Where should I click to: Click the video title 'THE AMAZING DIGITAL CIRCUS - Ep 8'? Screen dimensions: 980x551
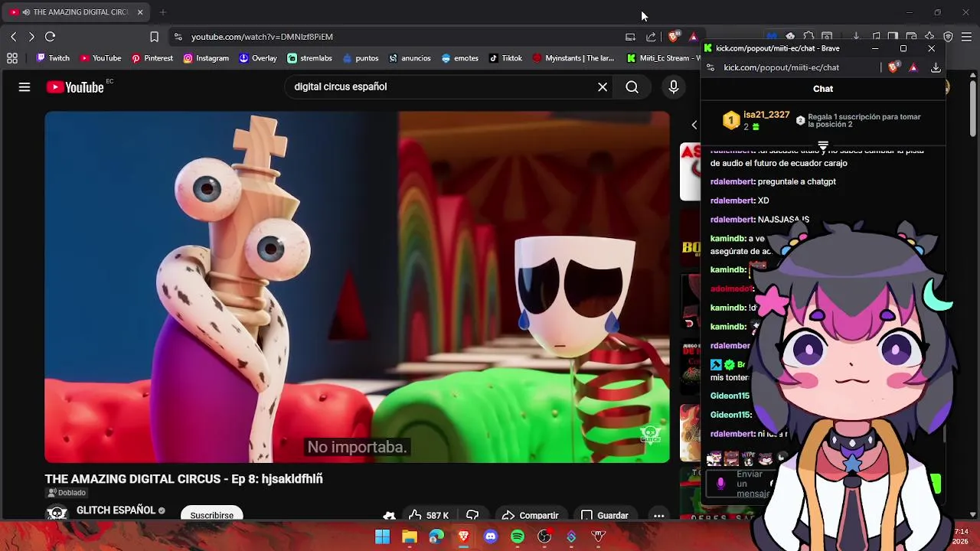click(x=184, y=479)
